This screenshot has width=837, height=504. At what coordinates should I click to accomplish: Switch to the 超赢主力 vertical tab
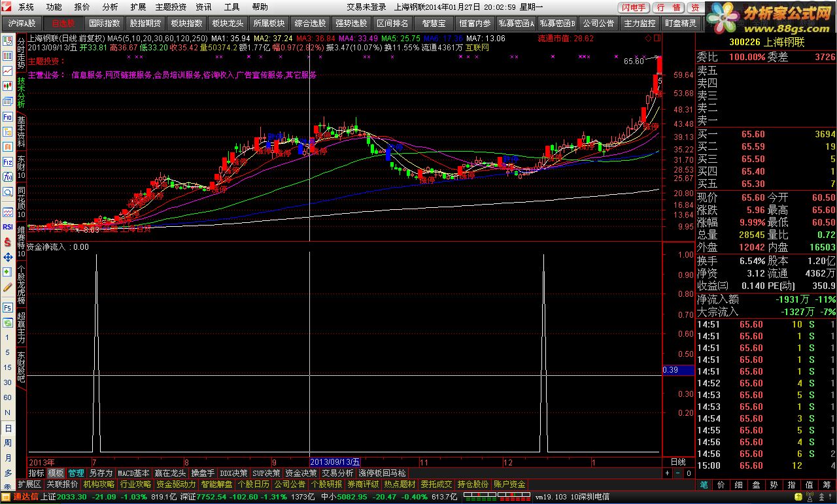[21, 328]
